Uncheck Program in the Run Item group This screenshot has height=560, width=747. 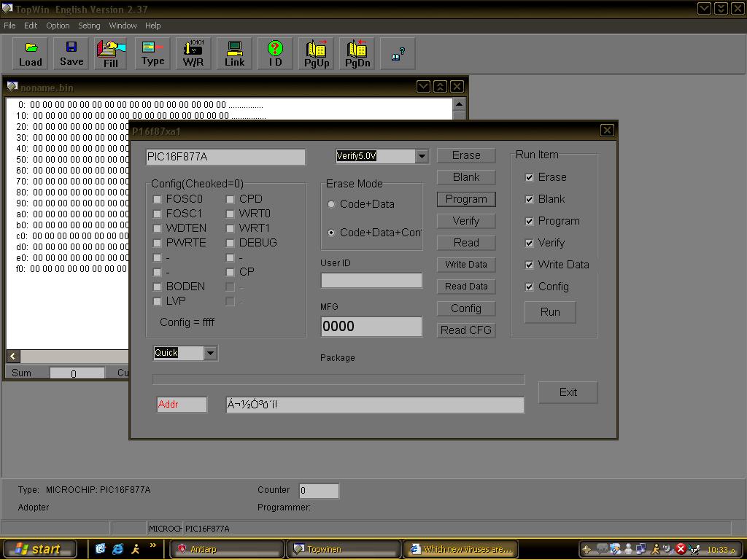pyautogui.click(x=529, y=221)
